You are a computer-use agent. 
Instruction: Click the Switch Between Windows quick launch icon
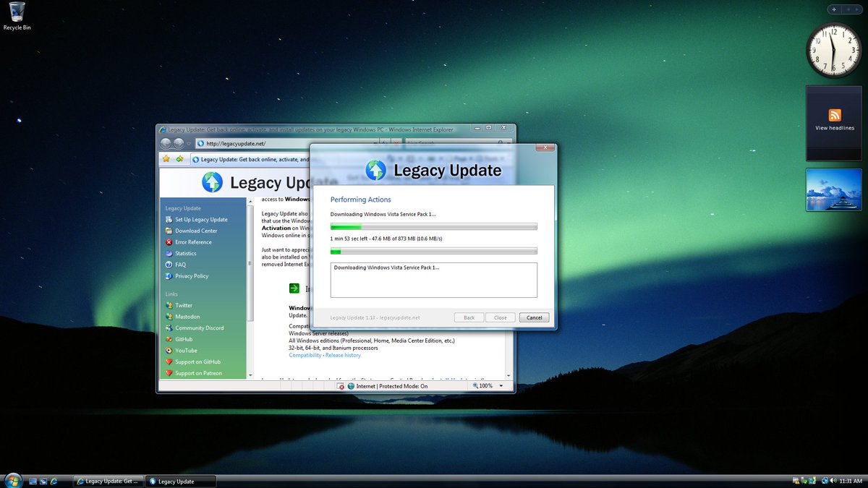click(x=43, y=481)
